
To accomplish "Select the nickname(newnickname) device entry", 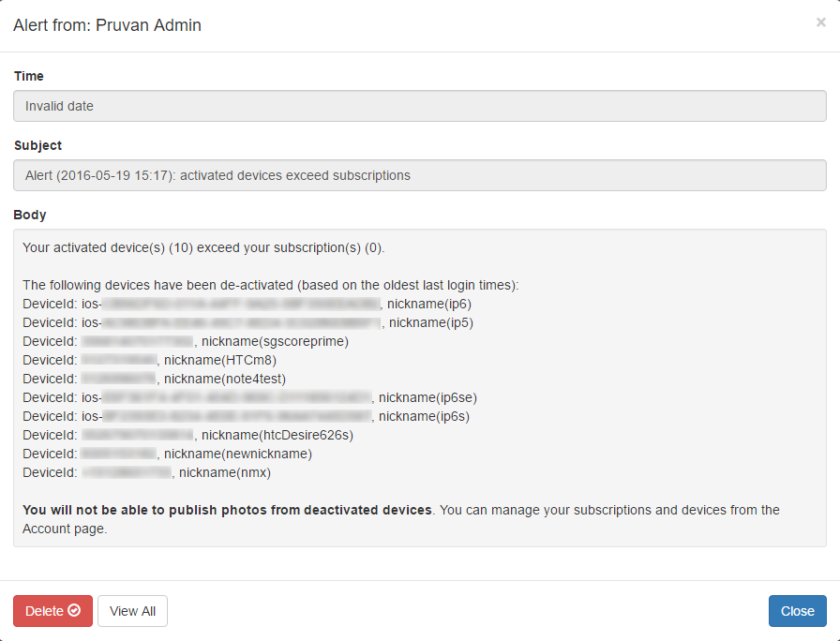I will tap(238, 454).
